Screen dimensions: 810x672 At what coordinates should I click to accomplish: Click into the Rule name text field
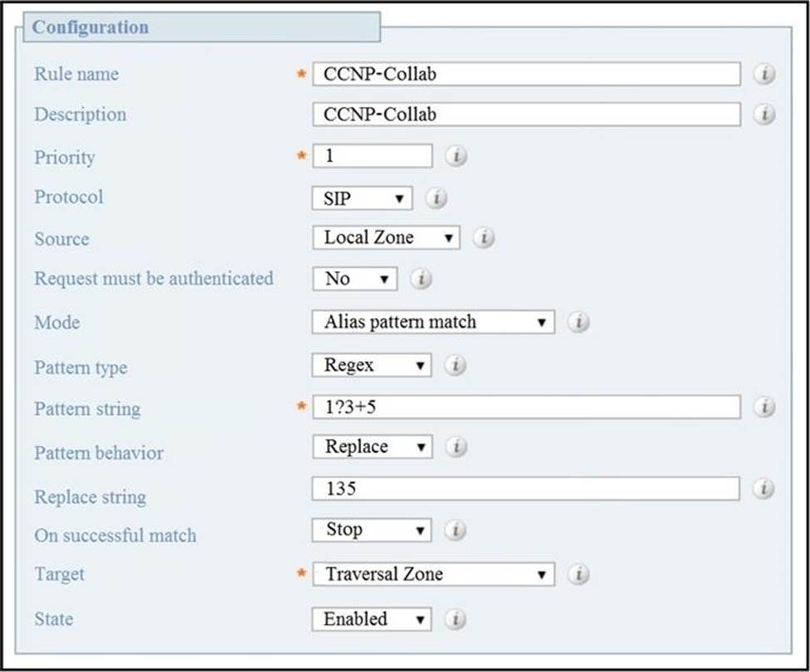click(526, 74)
